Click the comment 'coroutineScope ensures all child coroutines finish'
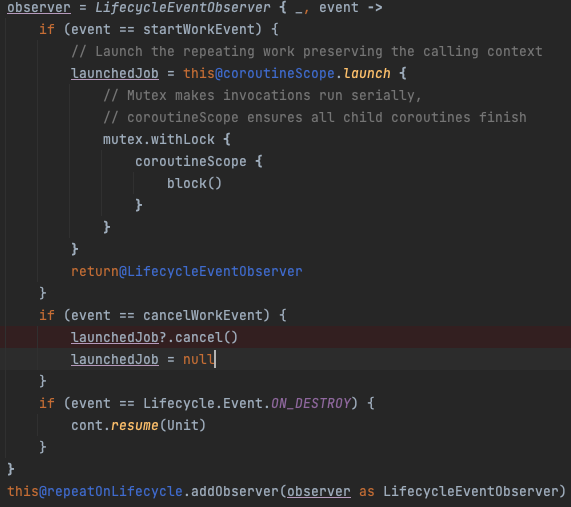Screen dimensions: 571x507 coord(315,118)
